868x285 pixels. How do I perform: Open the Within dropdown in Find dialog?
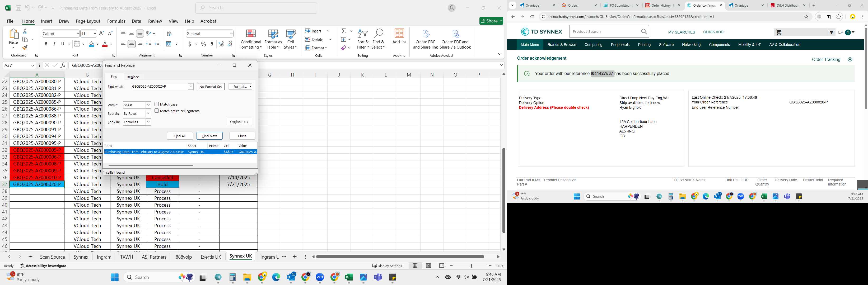pos(148,105)
